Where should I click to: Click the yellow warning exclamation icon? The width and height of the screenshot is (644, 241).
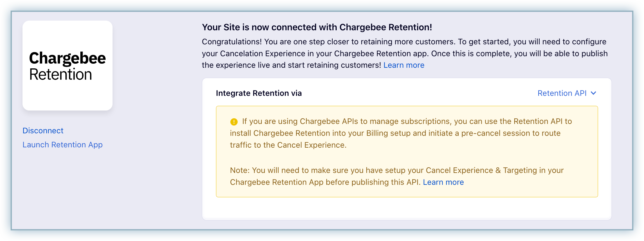click(x=234, y=122)
